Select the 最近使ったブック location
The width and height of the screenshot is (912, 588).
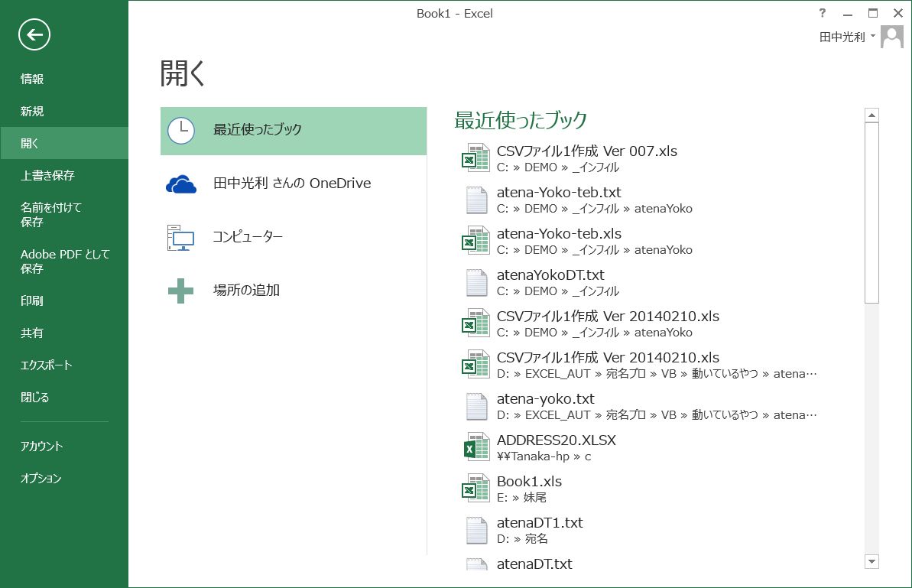pyautogui.click(x=293, y=131)
